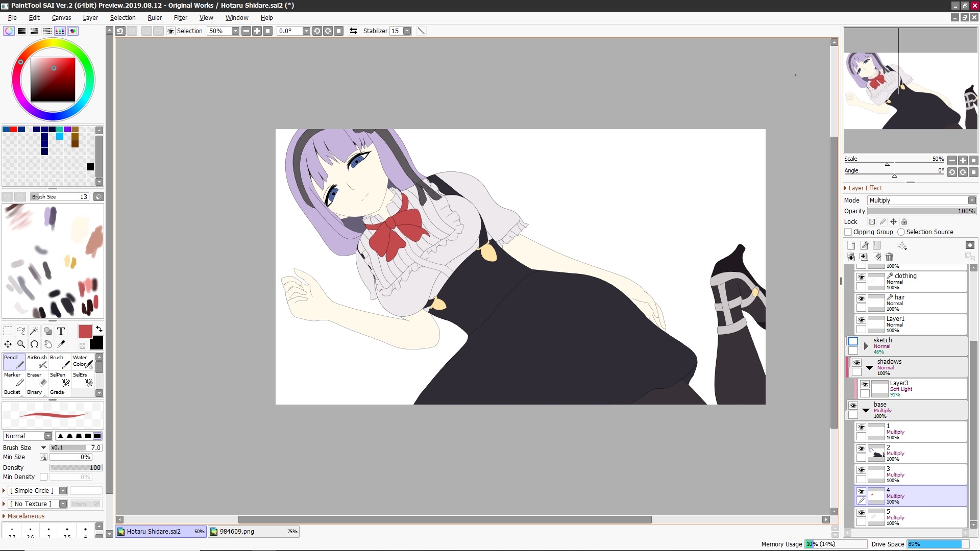Viewport: 980px width, 551px height.
Task: Open the Layer menu
Action: coord(90,18)
